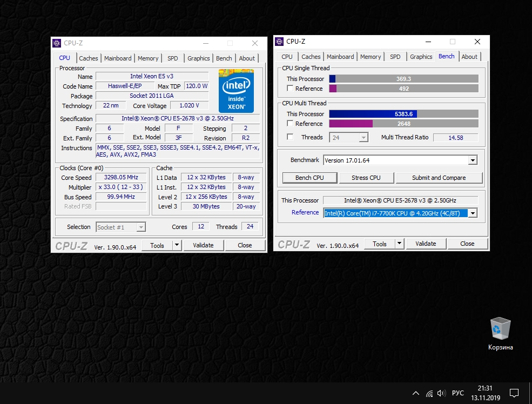The height and width of the screenshot is (404, 532).
Task: Open the Recycle Bin (Корзина) desktop icon
Action: pyautogui.click(x=501, y=333)
